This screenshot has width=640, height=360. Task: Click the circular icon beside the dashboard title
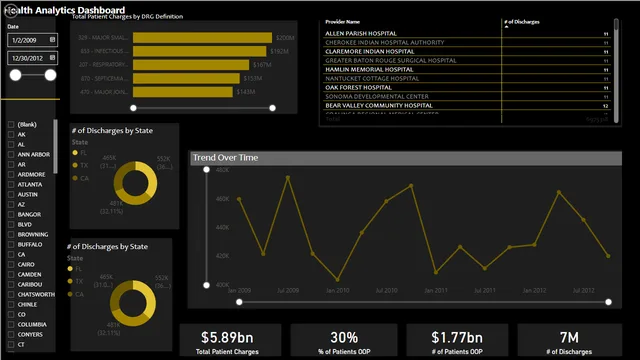(10, 11)
